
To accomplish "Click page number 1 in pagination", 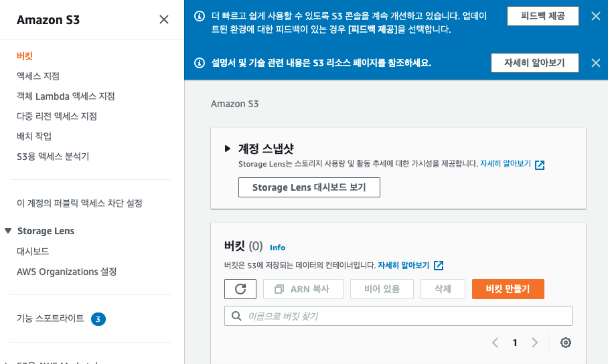I will pyautogui.click(x=515, y=343).
